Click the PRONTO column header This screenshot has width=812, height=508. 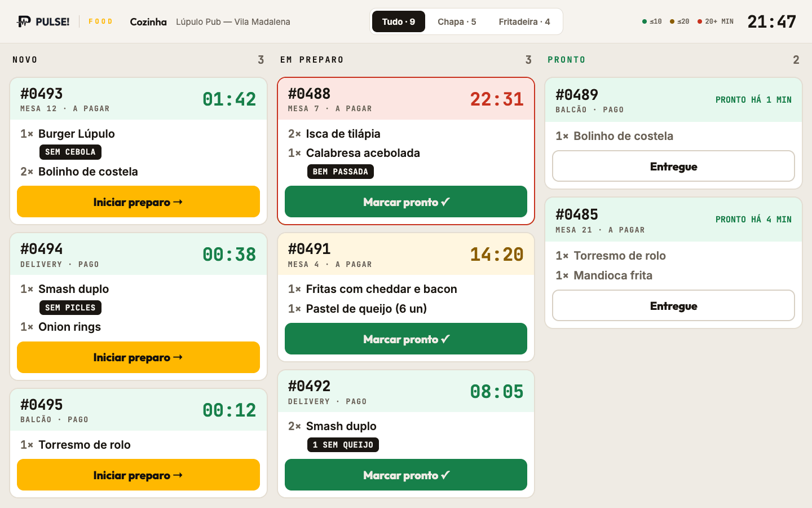[567, 60]
